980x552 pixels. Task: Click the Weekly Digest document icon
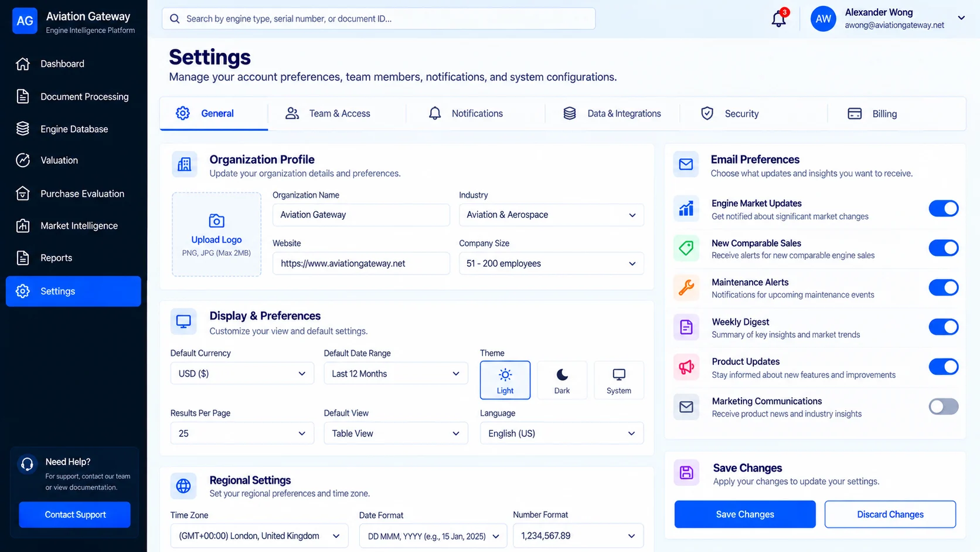pos(686,327)
